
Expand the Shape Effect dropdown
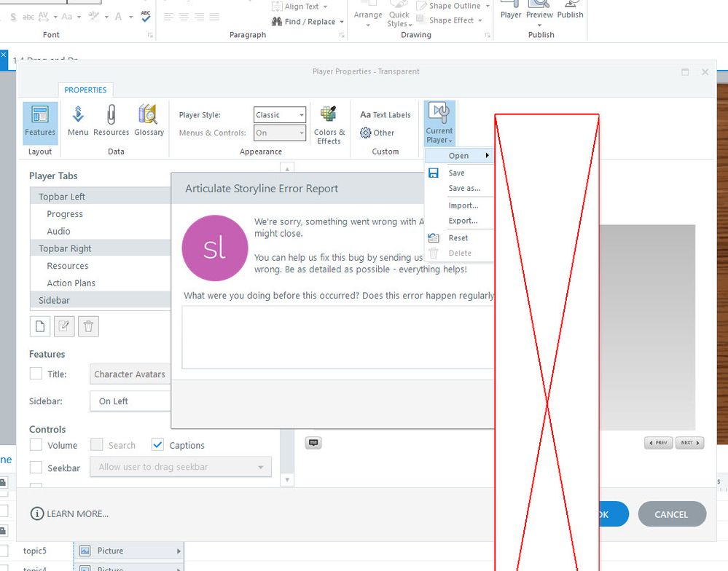(480, 20)
